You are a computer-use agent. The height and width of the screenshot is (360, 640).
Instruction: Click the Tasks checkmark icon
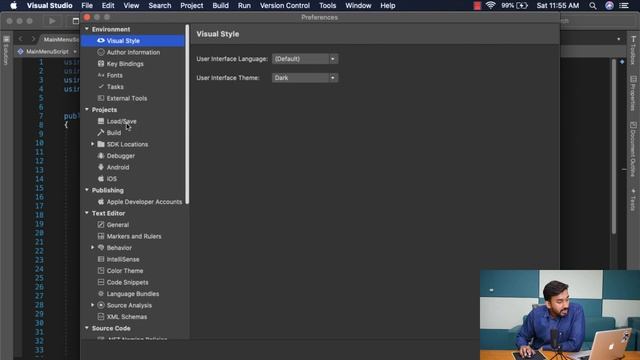pos(101,87)
